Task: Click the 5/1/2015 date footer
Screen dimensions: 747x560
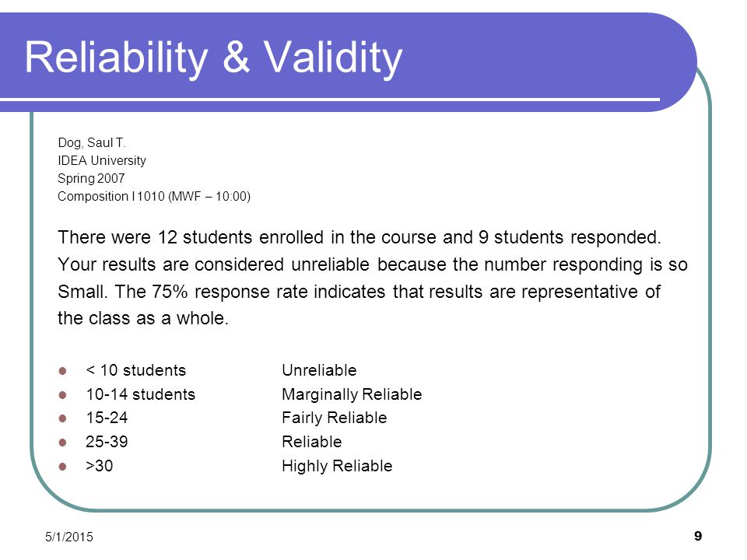Action: (69, 537)
